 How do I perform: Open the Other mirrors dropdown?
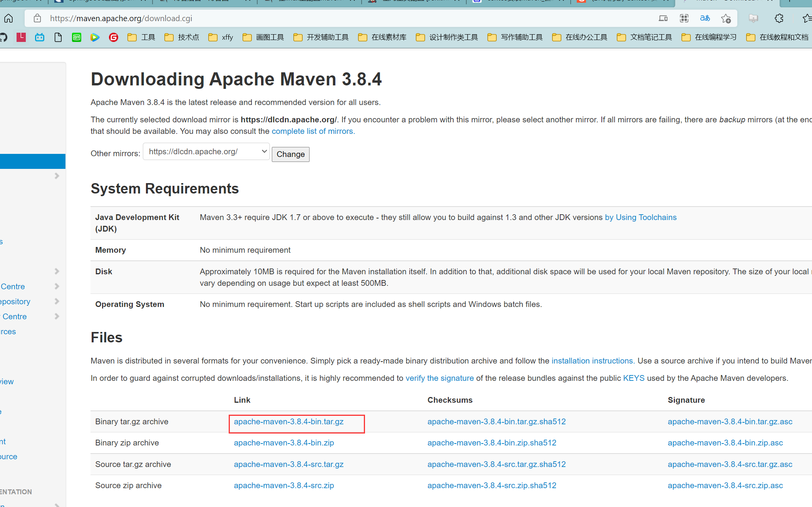click(x=206, y=152)
